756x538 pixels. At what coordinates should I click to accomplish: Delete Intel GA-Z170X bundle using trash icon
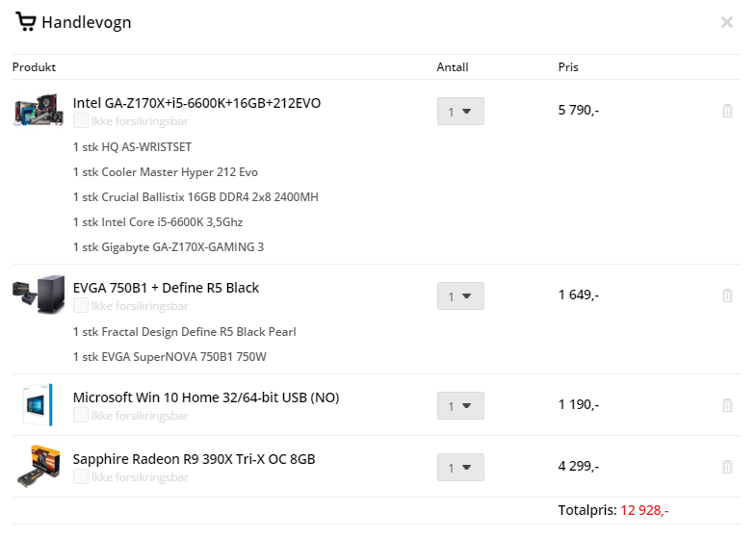727,111
